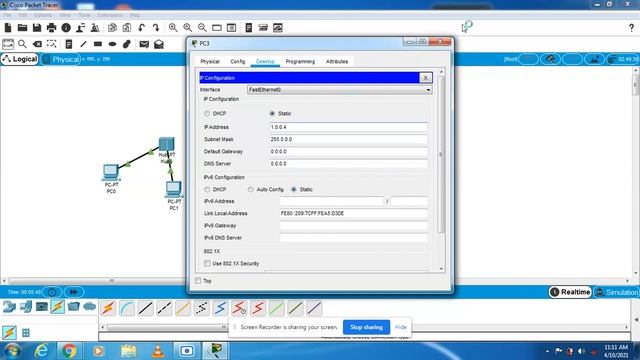Select the IPv4 Static radio button
The height and width of the screenshot is (360, 640).
tap(272, 113)
